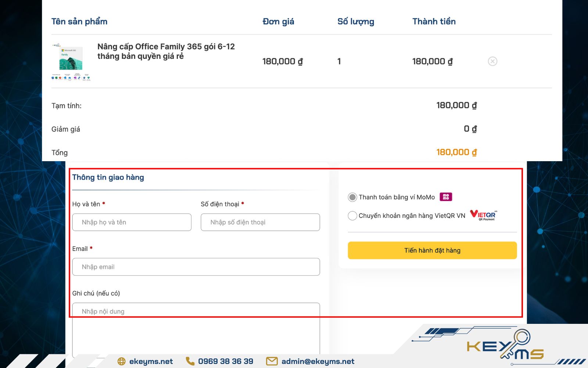This screenshot has width=588, height=368.
Task: Focus the Nhập email input box
Action: point(196,267)
